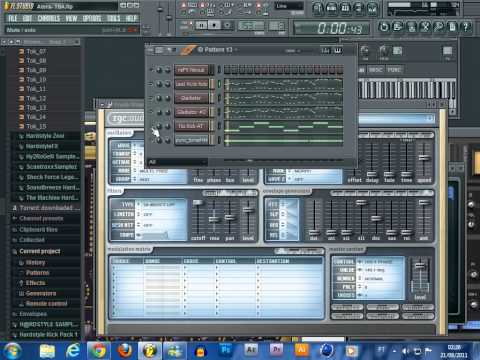Open the Line snap dropdown

(289, 6)
